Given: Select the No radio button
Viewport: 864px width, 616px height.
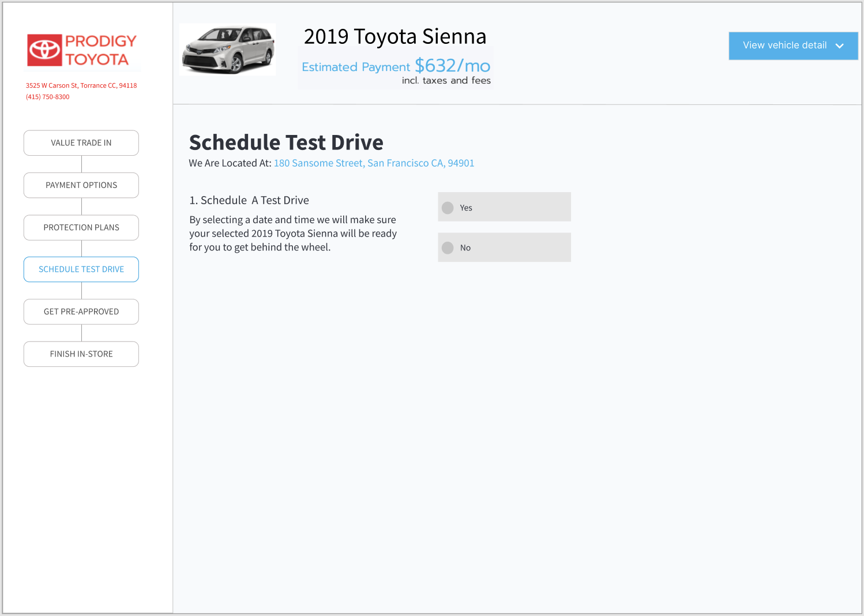Looking at the screenshot, I should pos(448,247).
